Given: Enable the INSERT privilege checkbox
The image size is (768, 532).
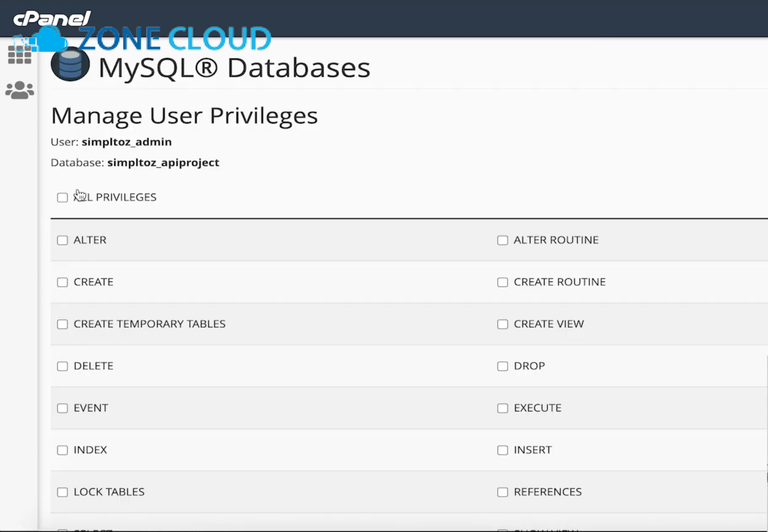Looking at the screenshot, I should point(502,451).
